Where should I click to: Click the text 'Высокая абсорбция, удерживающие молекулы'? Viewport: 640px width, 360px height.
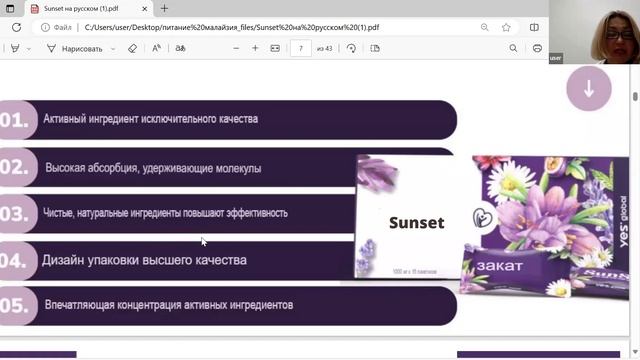click(x=153, y=168)
